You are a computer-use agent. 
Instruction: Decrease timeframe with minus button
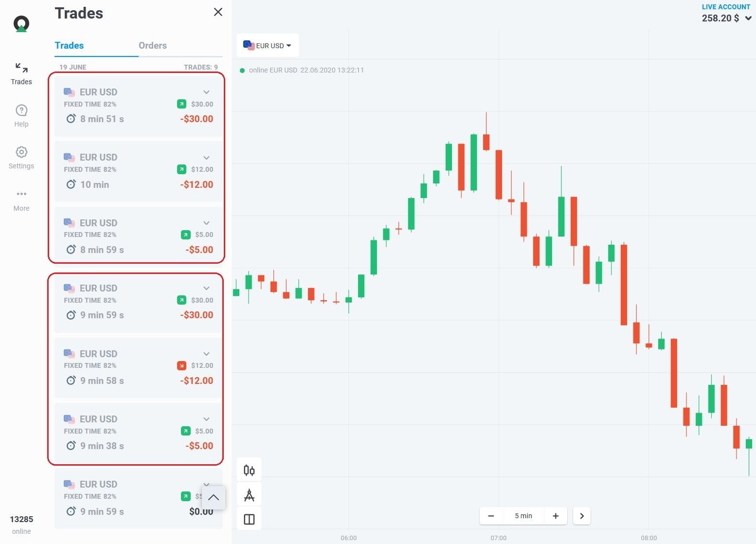tap(491, 516)
